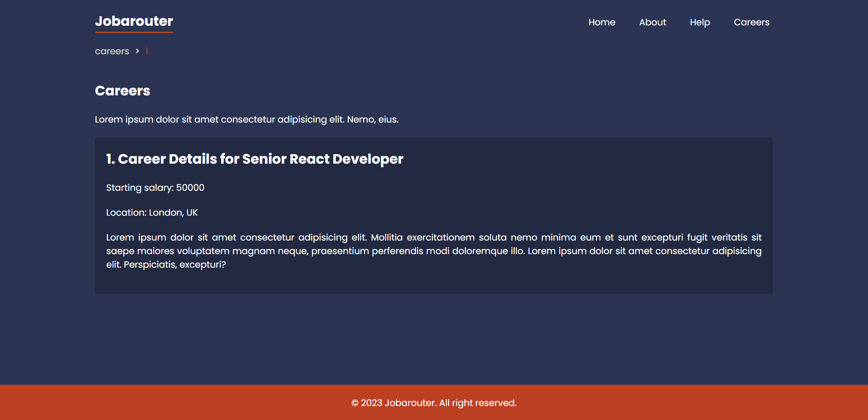868x420 pixels.
Task: Open the Home navigation item
Action: (602, 22)
